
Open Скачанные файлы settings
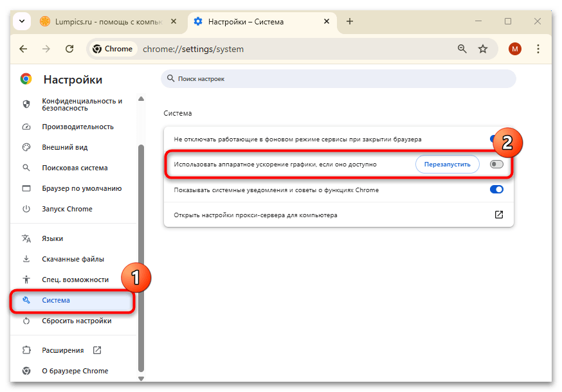tap(73, 259)
